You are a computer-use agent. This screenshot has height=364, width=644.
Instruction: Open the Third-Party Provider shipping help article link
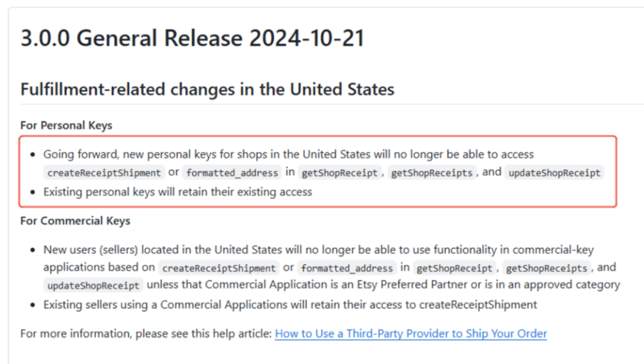click(411, 334)
